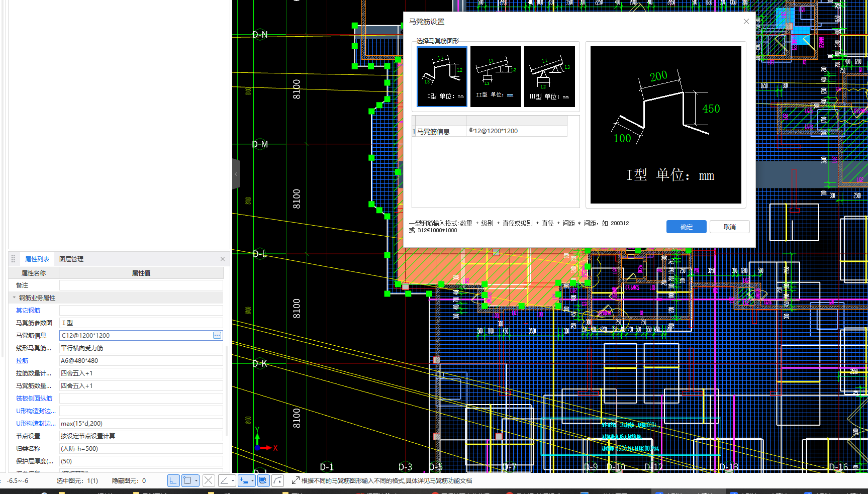
Task: Click the 选中图元 status entry
Action: click(x=77, y=481)
